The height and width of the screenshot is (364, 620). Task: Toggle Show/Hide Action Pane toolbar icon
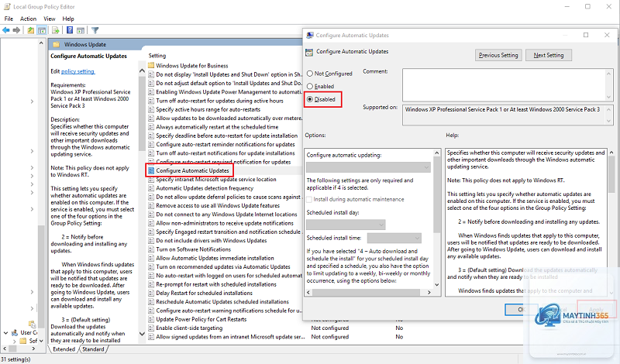[x=81, y=30]
